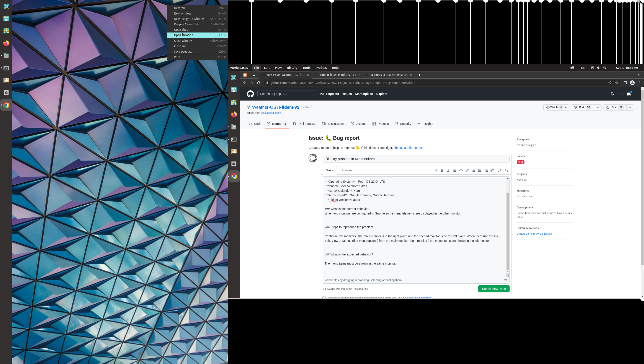The width and height of the screenshot is (644, 364).
Task: Insert a bulleted list in the editor
Action: (473, 170)
